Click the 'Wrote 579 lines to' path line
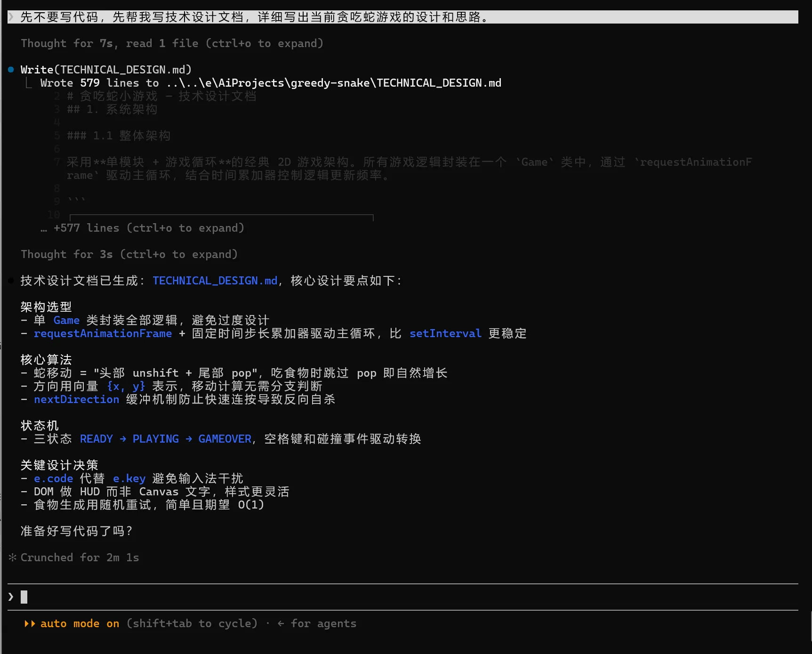This screenshot has width=812, height=654. point(271,83)
